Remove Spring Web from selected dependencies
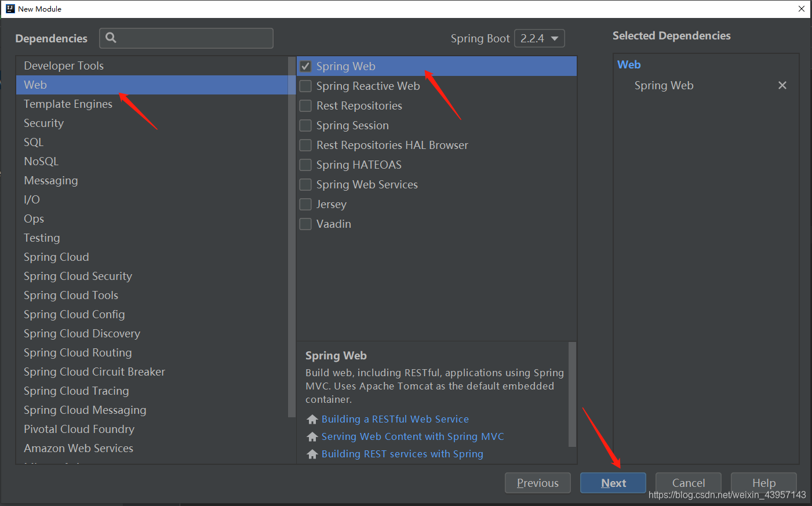 click(782, 85)
